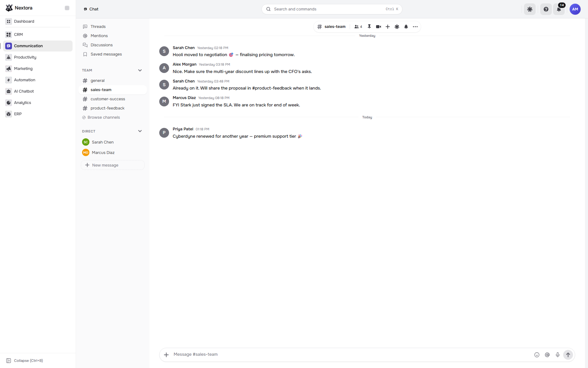
Task: Open Saved messages
Action: point(113,54)
